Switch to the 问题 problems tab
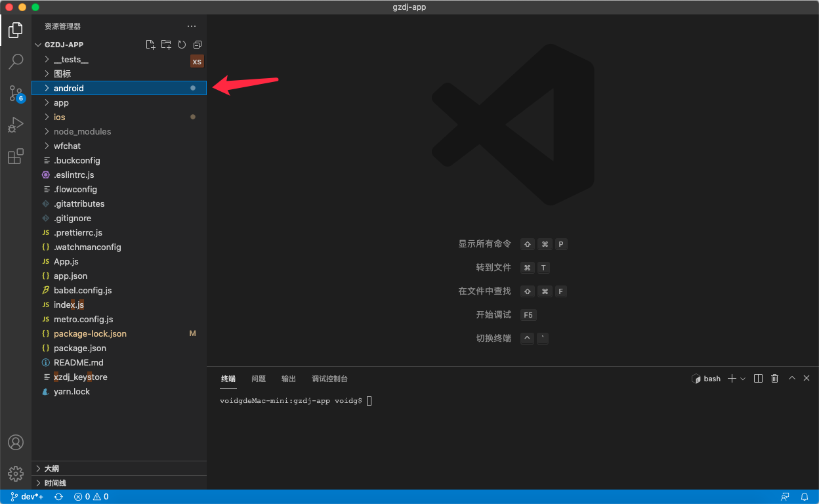The image size is (819, 504). 259,379
